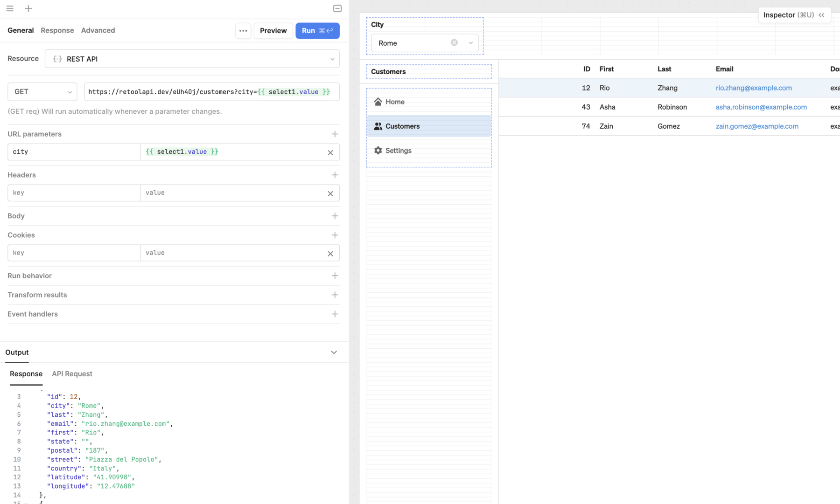Select the Settings navigation item
Viewport: 840px width, 504px height.
(x=429, y=151)
